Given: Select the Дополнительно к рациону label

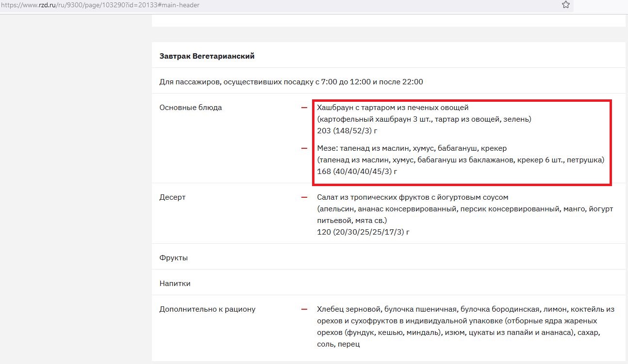Looking at the screenshot, I should [207, 309].
